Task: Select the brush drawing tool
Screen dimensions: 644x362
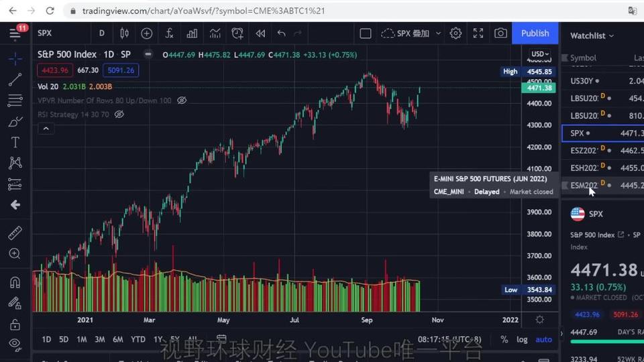Action: (x=15, y=121)
